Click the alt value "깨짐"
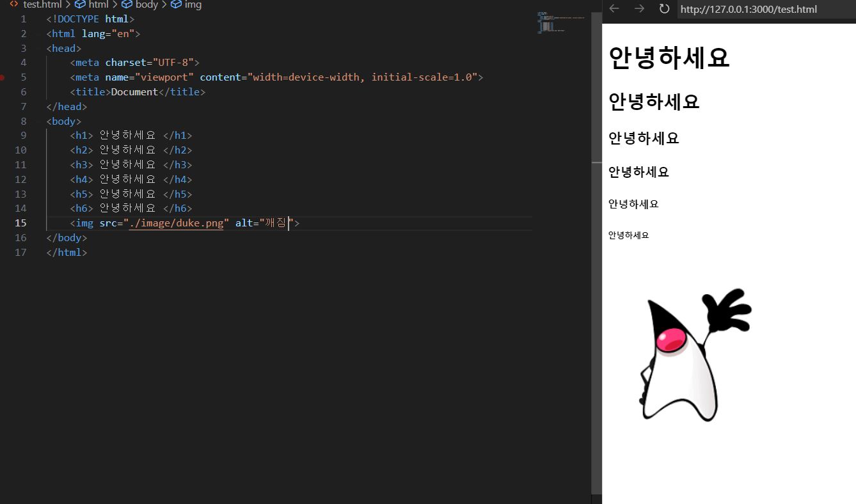 276,223
